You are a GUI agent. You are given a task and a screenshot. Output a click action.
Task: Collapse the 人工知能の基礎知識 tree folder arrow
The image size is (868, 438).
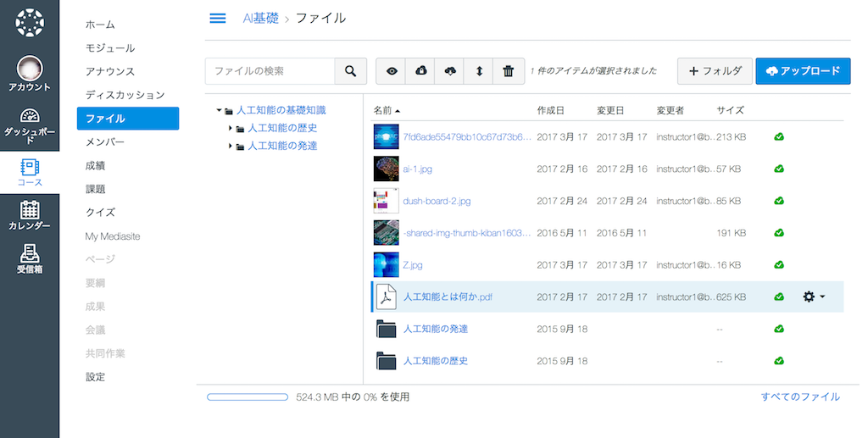tap(220, 111)
